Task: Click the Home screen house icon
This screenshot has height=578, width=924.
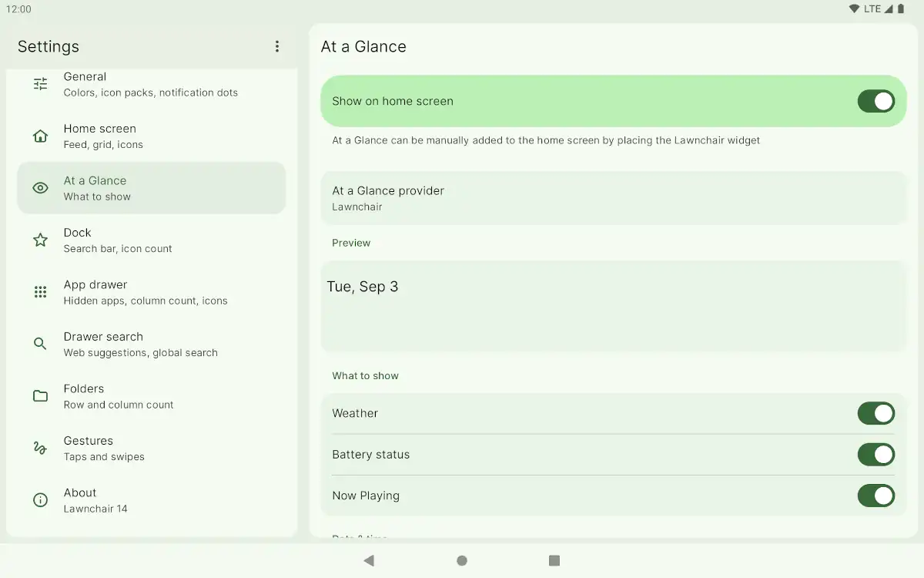Action: pyautogui.click(x=40, y=136)
